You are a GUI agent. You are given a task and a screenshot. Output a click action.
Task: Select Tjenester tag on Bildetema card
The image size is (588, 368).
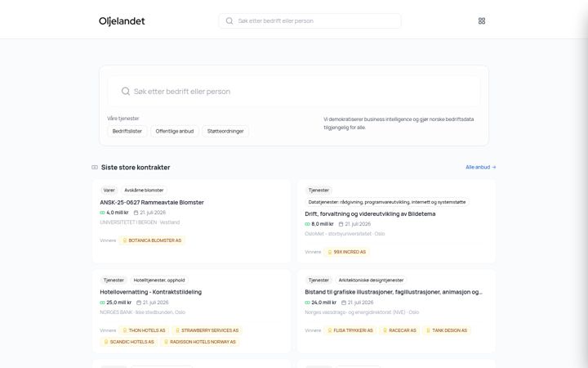click(x=318, y=191)
